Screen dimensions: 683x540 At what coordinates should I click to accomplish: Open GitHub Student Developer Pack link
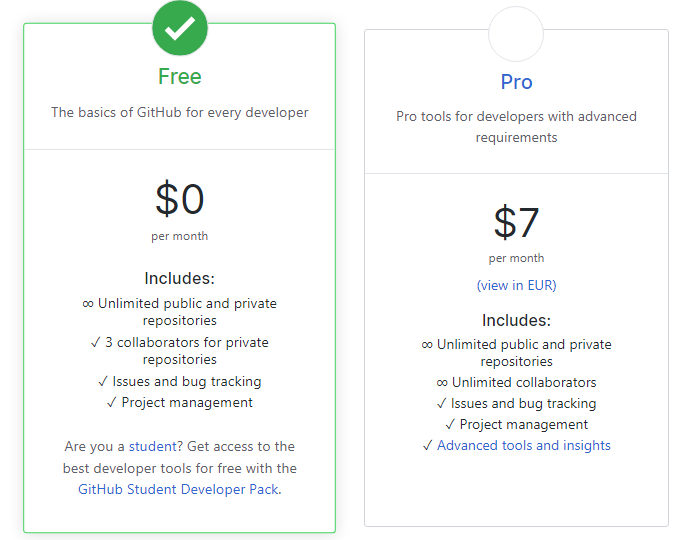coord(179,489)
